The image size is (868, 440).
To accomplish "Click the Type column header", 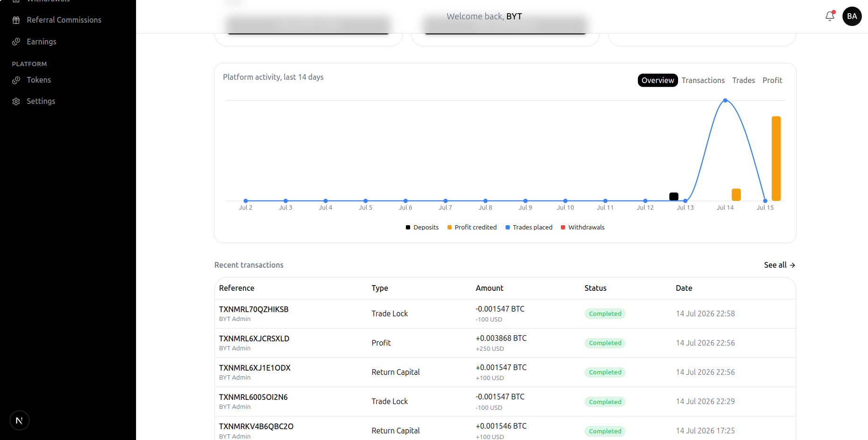I will (x=380, y=288).
